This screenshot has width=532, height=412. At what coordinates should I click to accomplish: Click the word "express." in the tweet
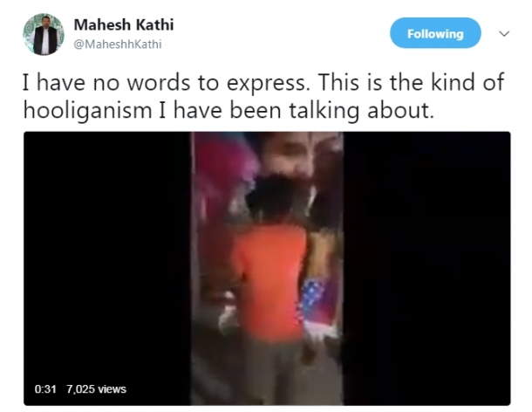[269, 83]
